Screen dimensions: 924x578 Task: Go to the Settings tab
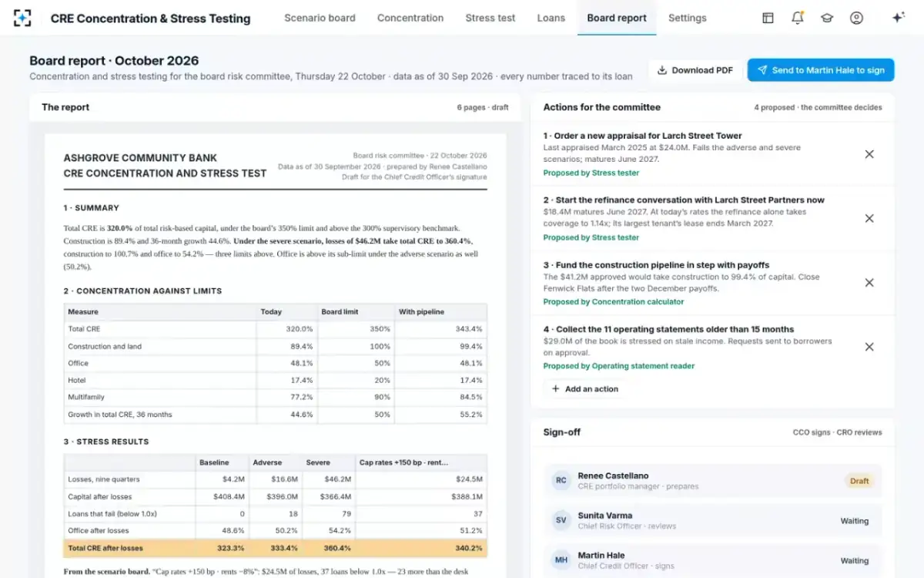click(x=688, y=18)
